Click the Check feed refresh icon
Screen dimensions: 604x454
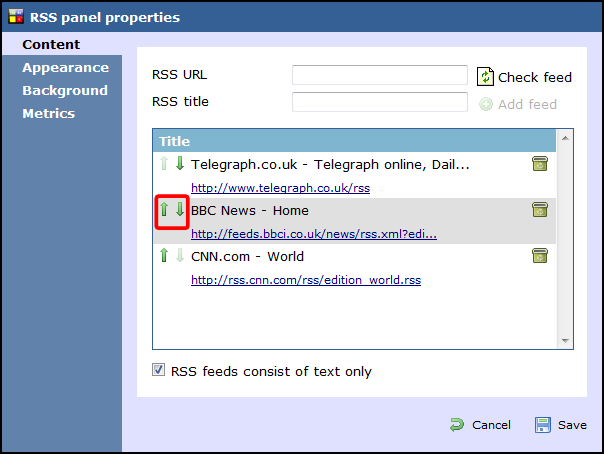pyautogui.click(x=485, y=76)
